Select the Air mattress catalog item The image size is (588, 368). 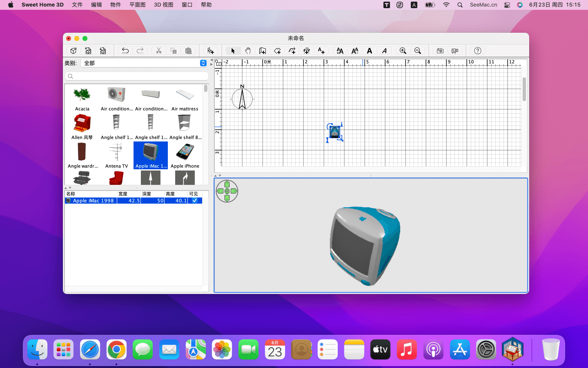[x=185, y=99]
